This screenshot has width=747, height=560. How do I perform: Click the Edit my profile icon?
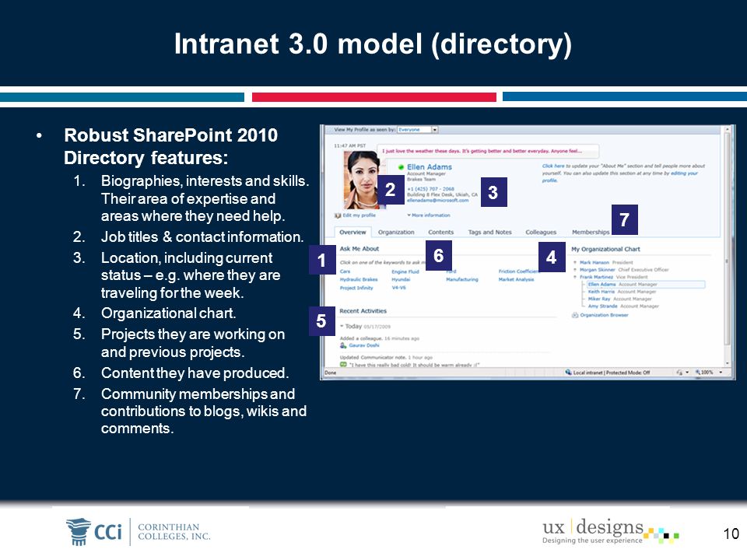[x=338, y=215]
